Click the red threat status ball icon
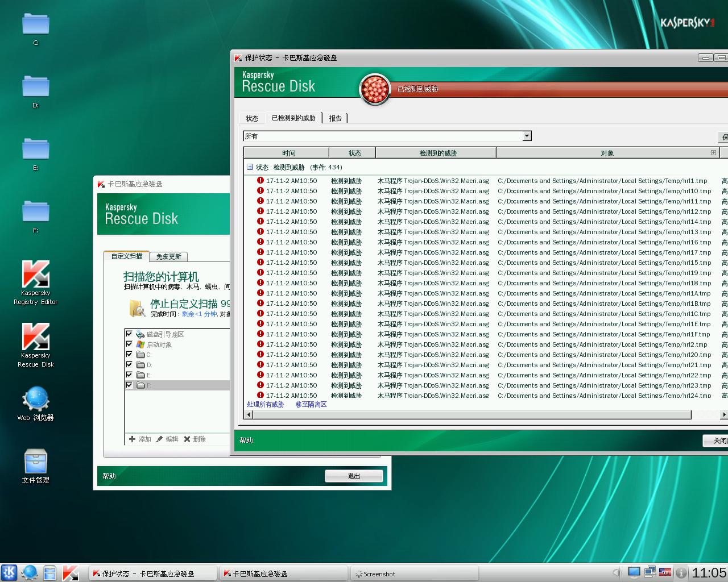The width and height of the screenshot is (728, 582). click(375, 89)
